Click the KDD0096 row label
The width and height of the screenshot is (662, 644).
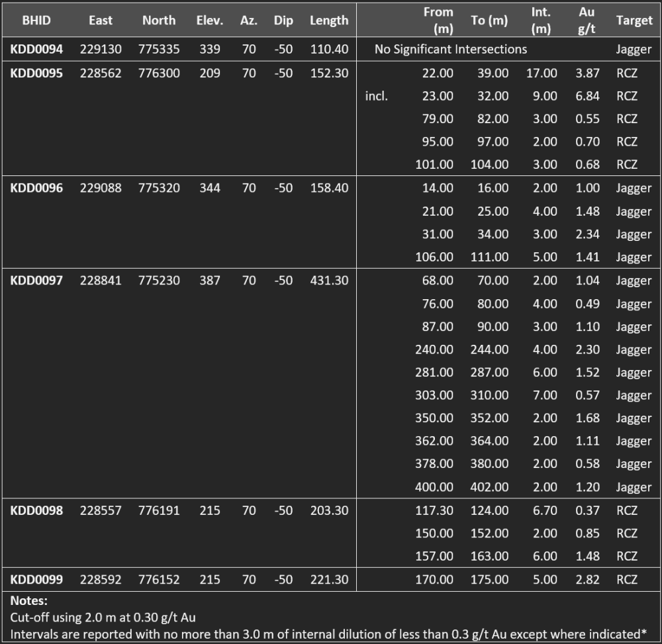[36, 188]
